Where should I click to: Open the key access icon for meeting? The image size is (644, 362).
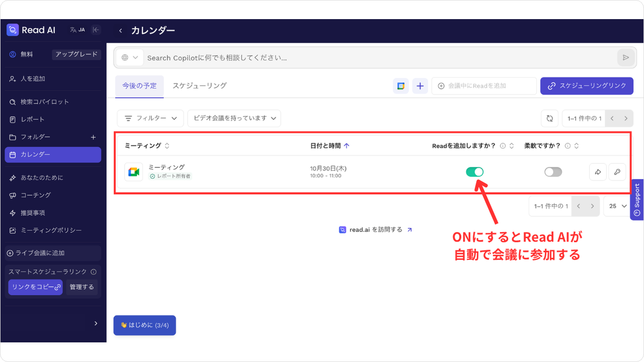[617, 172]
